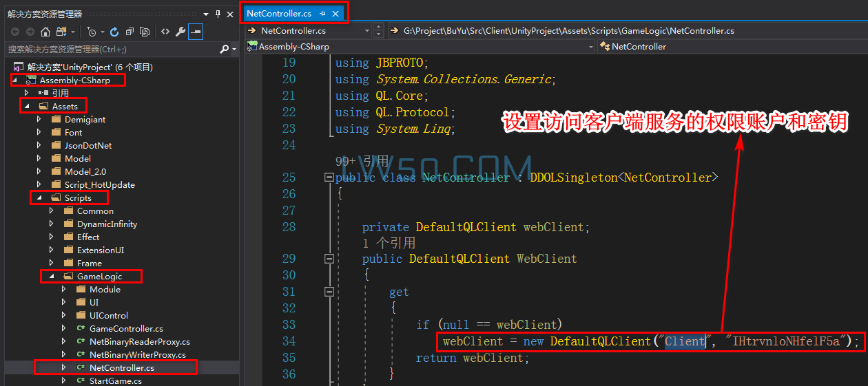The width and height of the screenshot is (868, 386).
Task: Click the Refresh icon in Solution Explorer
Action: coord(114,32)
